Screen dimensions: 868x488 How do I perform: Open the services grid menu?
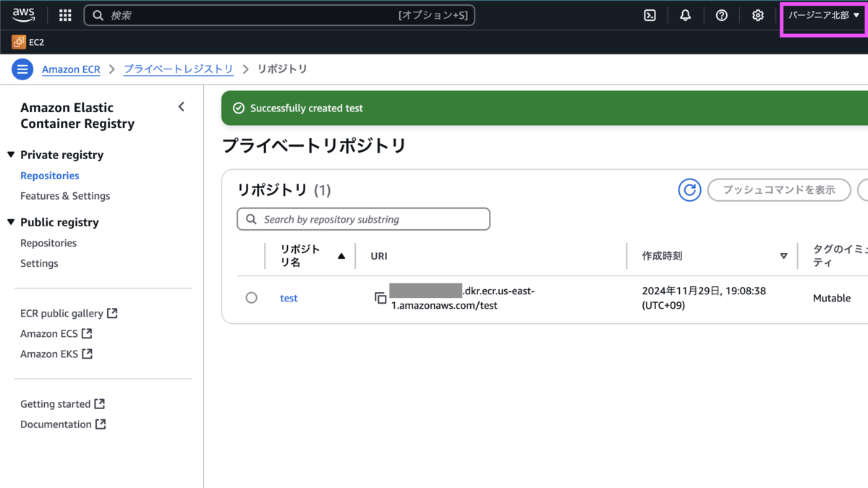coord(65,15)
